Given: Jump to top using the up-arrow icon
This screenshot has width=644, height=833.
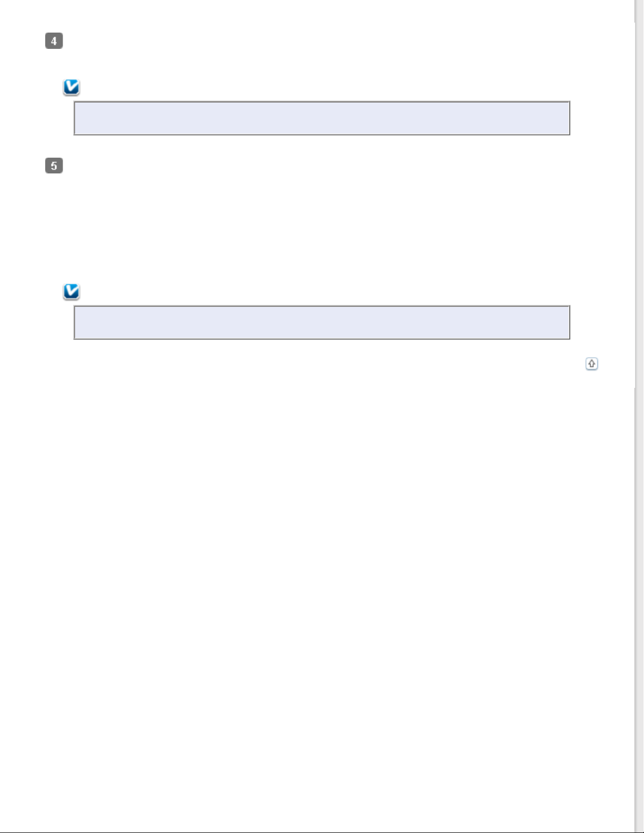Looking at the screenshot, I should [591, 364].
